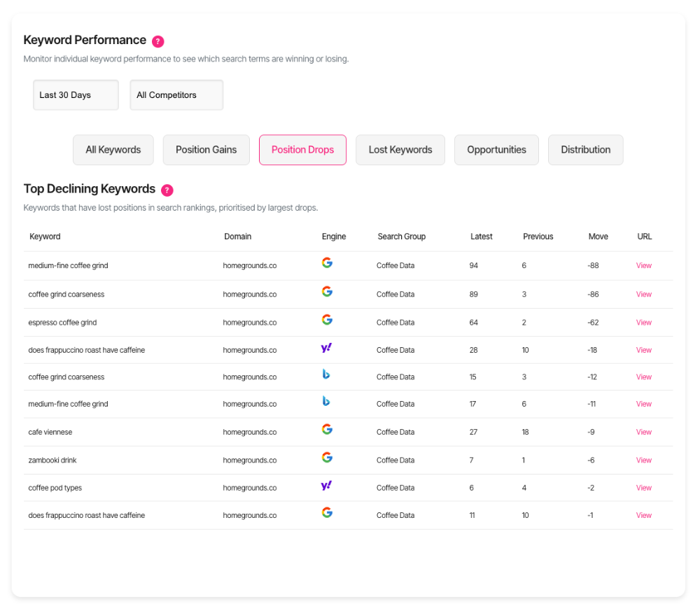
Task: Click the Engine column header
Action: (334, 237)
